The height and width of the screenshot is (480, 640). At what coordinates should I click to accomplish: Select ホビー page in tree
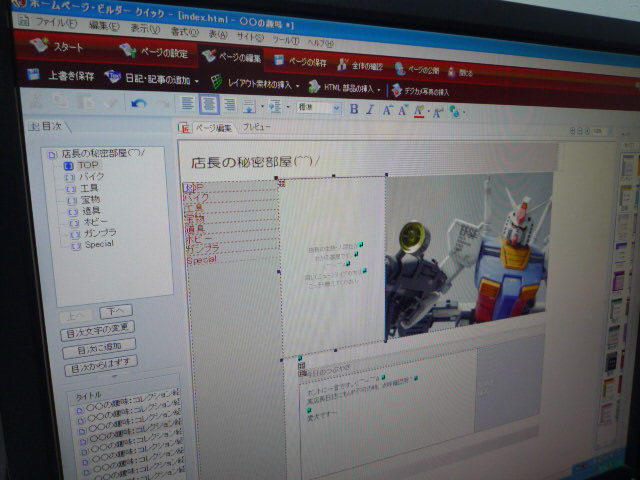click(x=89, y=222)
